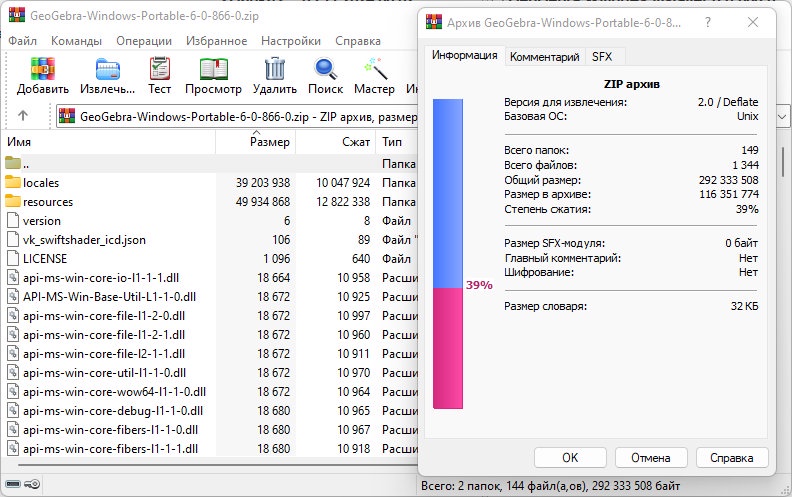This screenshot has width=792, height=497.
Task: Open the Операции menu
Action: (144, 41)
